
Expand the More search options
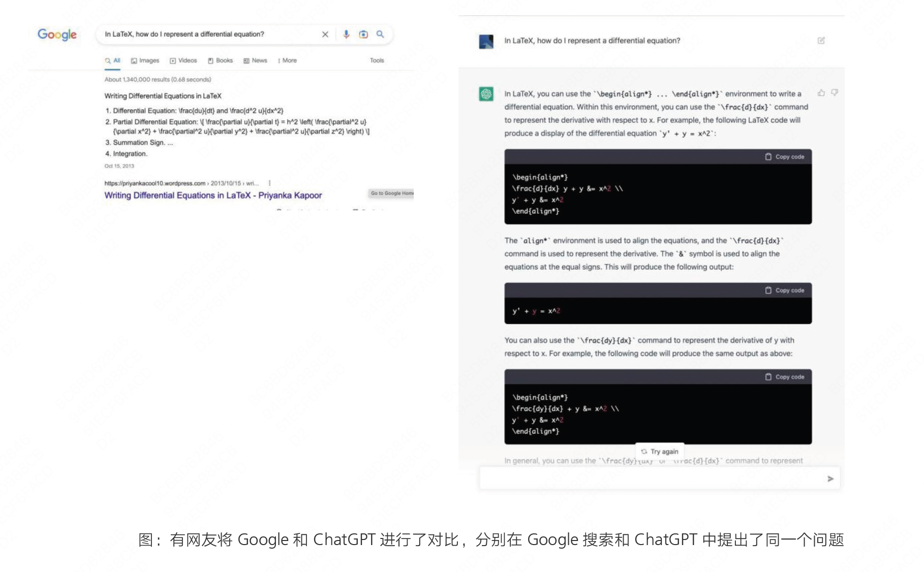click(287, 60)
